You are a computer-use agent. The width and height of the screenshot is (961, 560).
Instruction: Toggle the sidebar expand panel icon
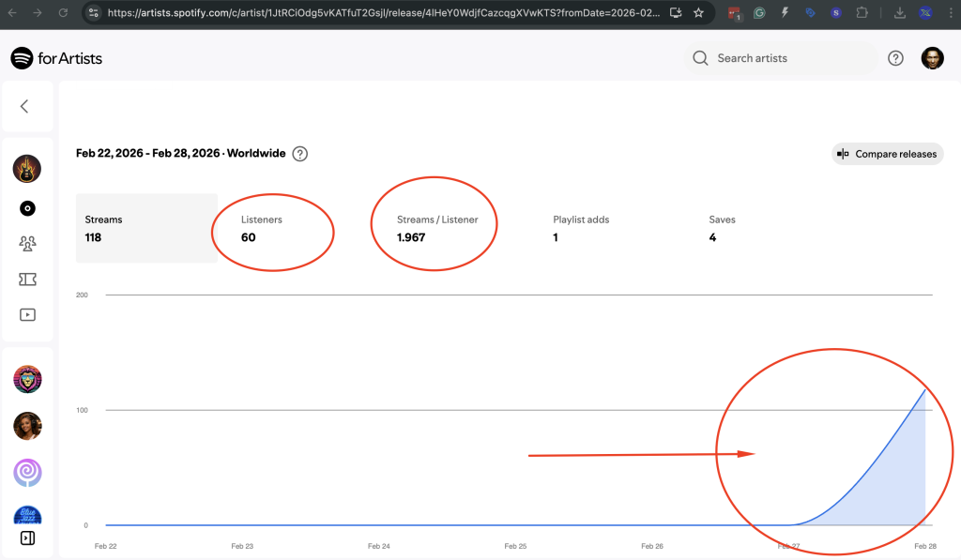click(x=27, y=537)
